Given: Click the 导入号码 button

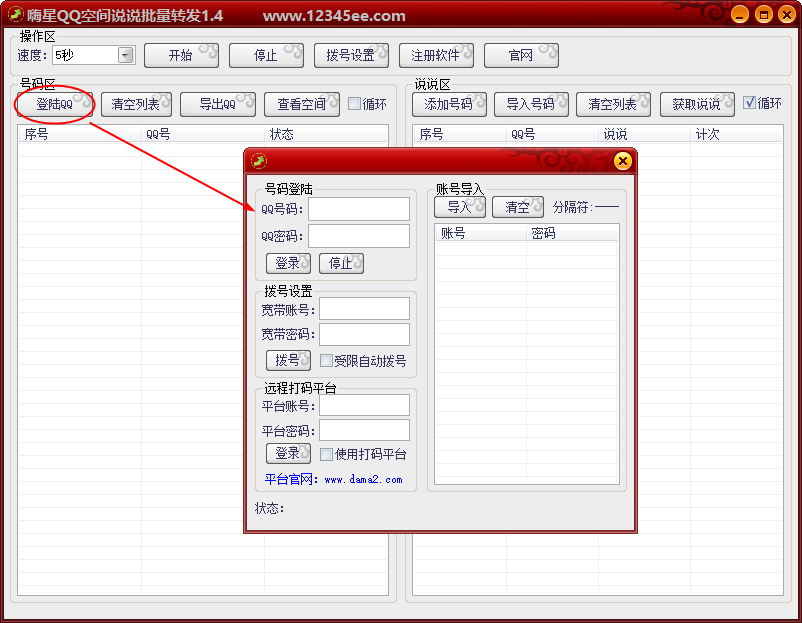Looking at the screenshot, I should click(x=531, y=104).
